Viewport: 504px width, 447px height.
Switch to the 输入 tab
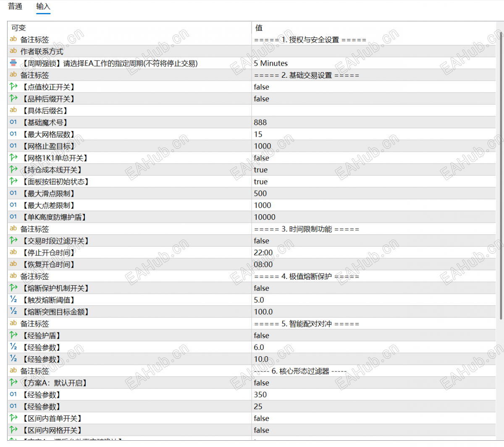tap(43, 6)
